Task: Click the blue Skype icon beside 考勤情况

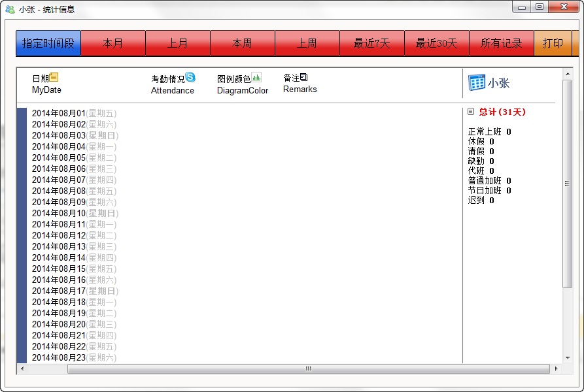Action: tap(190, 76)
